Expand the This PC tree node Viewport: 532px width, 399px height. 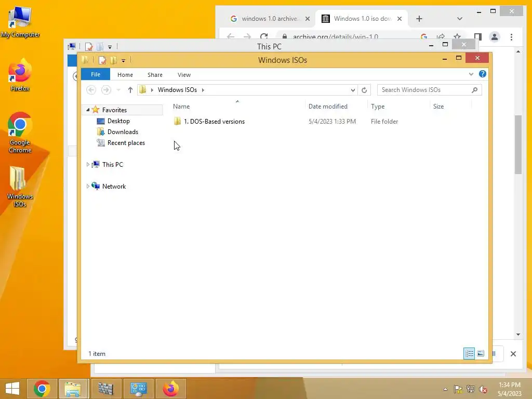pyautogui.click(x=88, y=164)
